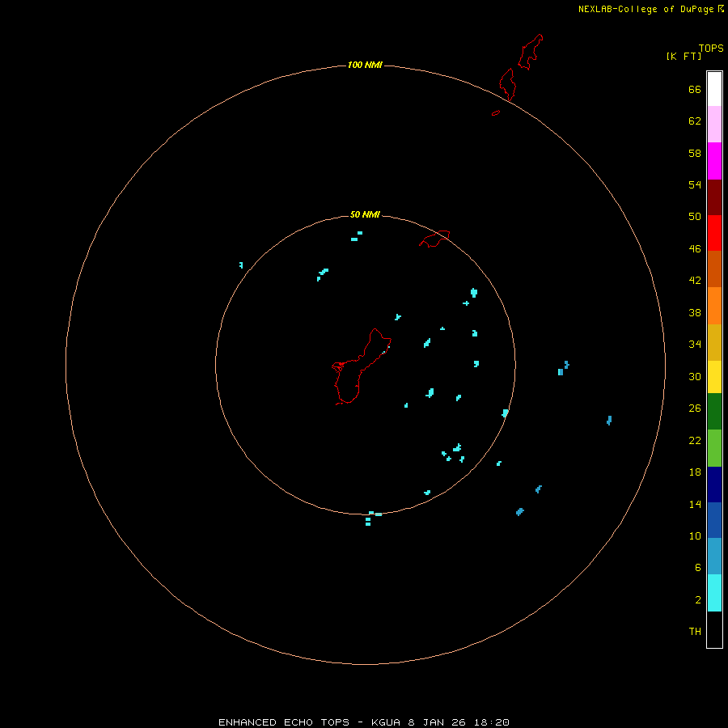Click the Guam island outline at radar center
Viewport: 728px width, 728px height.
[361, 366]
